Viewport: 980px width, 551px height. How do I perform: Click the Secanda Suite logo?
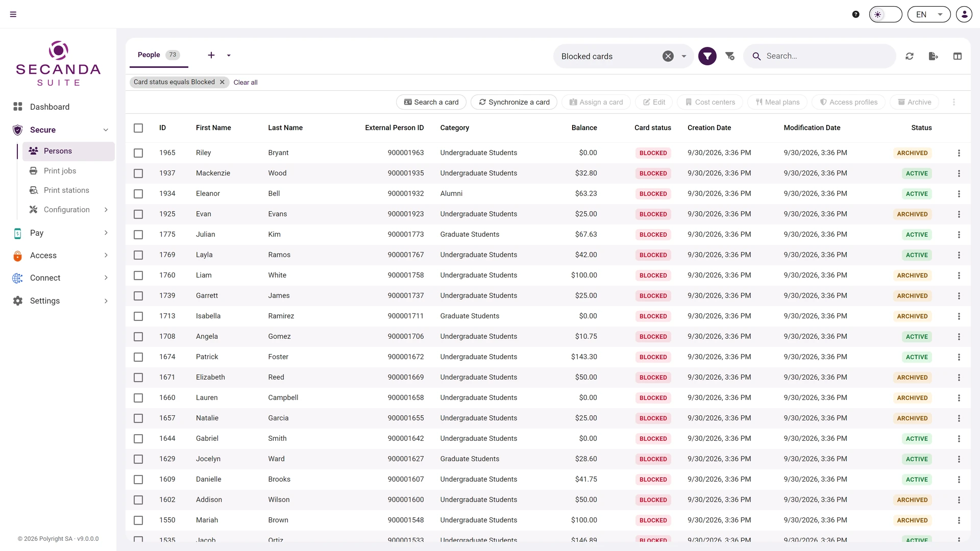click(x=58, y=64)
